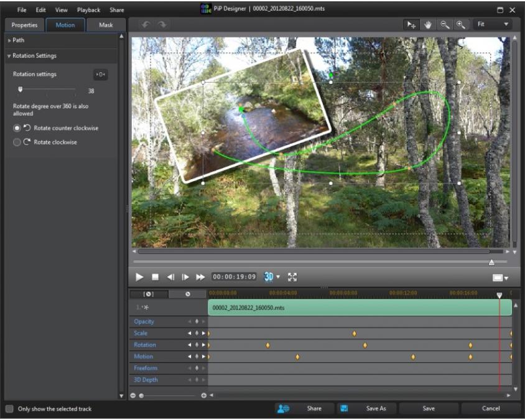525x420 pixels.
Task: Click the zoom in magnifier
Action: 461,24
